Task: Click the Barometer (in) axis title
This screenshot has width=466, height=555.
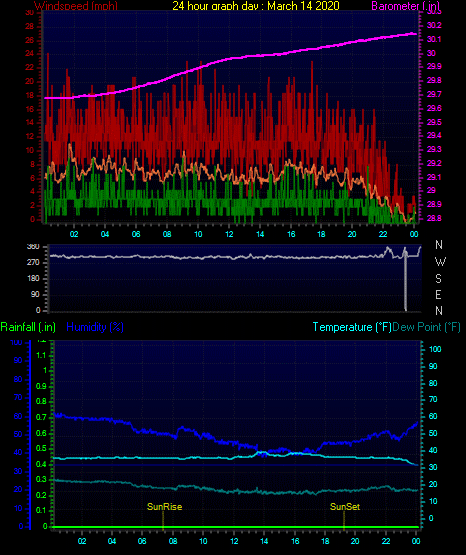Action: (405, 5)
